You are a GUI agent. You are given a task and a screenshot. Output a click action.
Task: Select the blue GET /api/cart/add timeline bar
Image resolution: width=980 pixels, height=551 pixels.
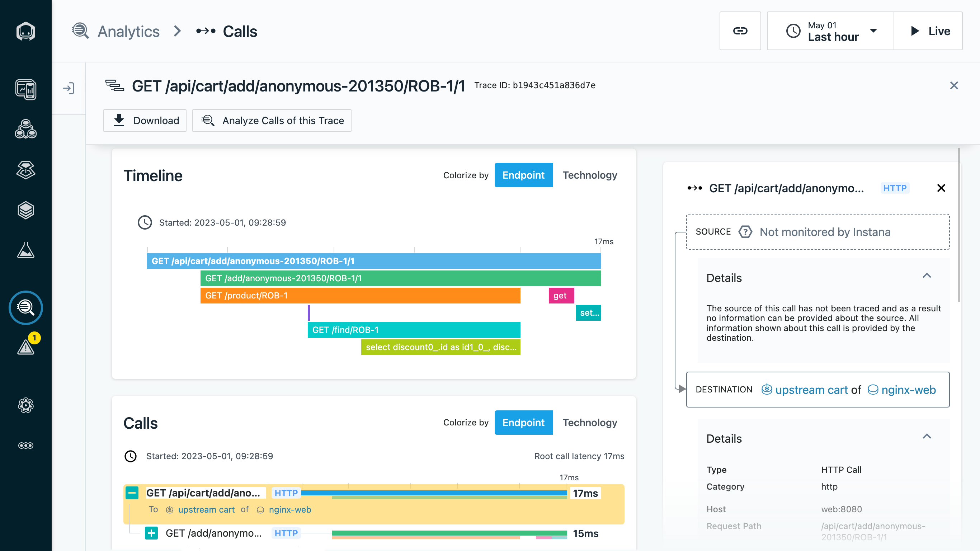click(x=374, y=261)
